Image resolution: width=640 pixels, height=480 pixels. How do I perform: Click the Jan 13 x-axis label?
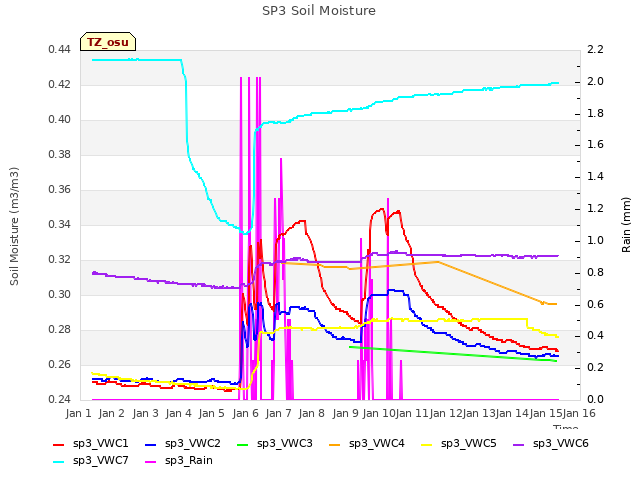pyautogui.click(x=479, y=413)
